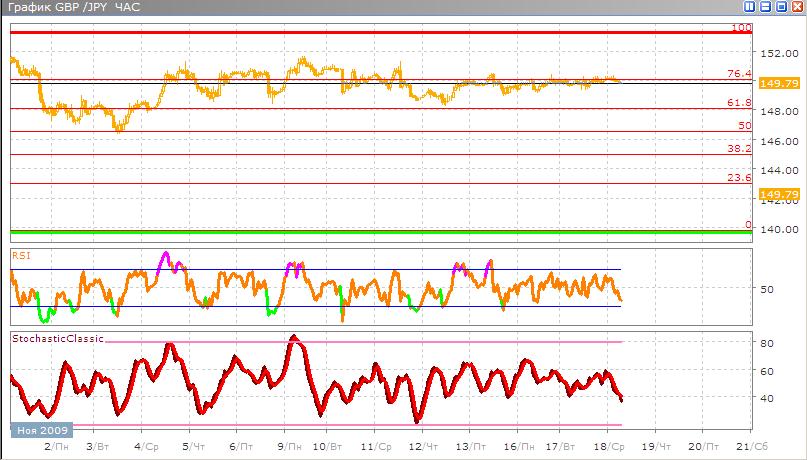
Task: Select the StochasticClassic indicator label
Action: pyautogui.click(x=57, y=339)
